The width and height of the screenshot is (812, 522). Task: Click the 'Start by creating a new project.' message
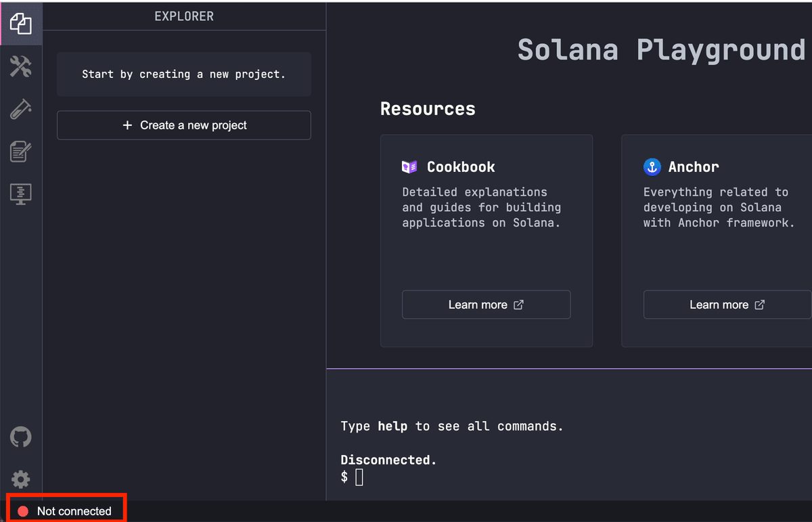point(184,74)
